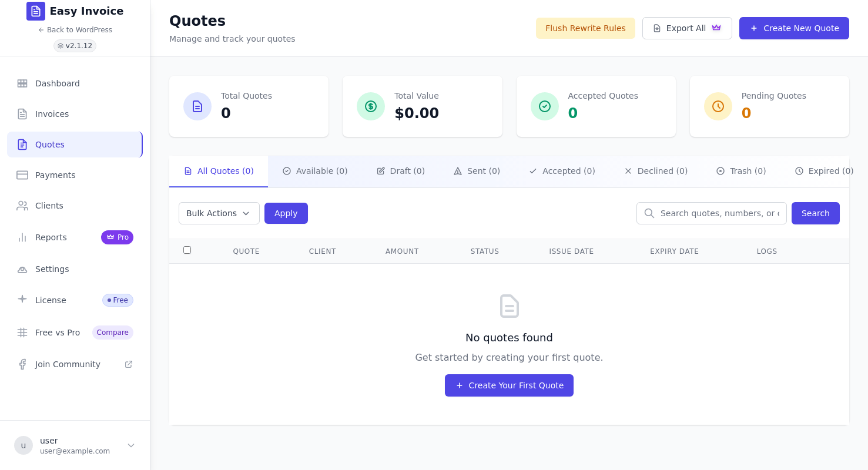
Task: Click the Total Value dollar icon
Action: tap(371, 106)
